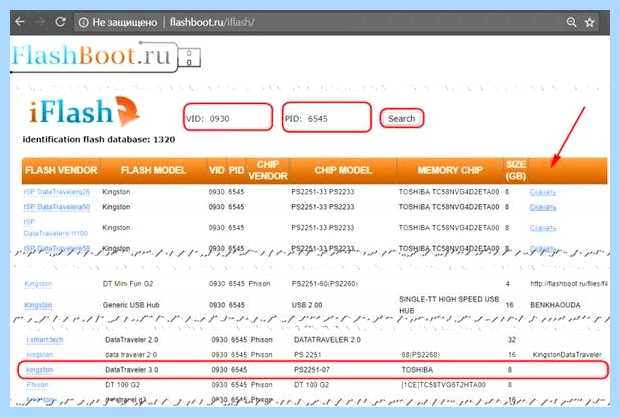Viewport: 620px width, 417px height.
Task: Open kingston link in DataTraveler 3.0 row
Action: coord(40,370)
